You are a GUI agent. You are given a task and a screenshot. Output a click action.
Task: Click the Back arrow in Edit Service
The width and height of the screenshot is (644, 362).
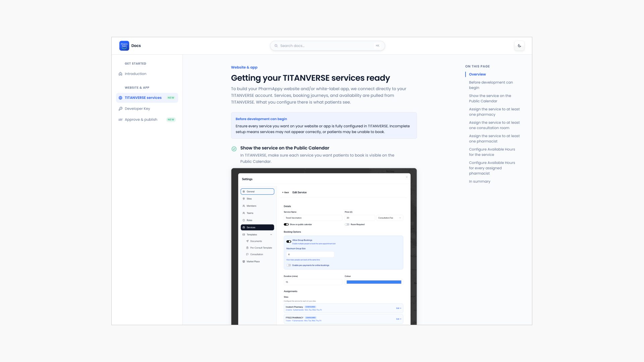[285, 192]
